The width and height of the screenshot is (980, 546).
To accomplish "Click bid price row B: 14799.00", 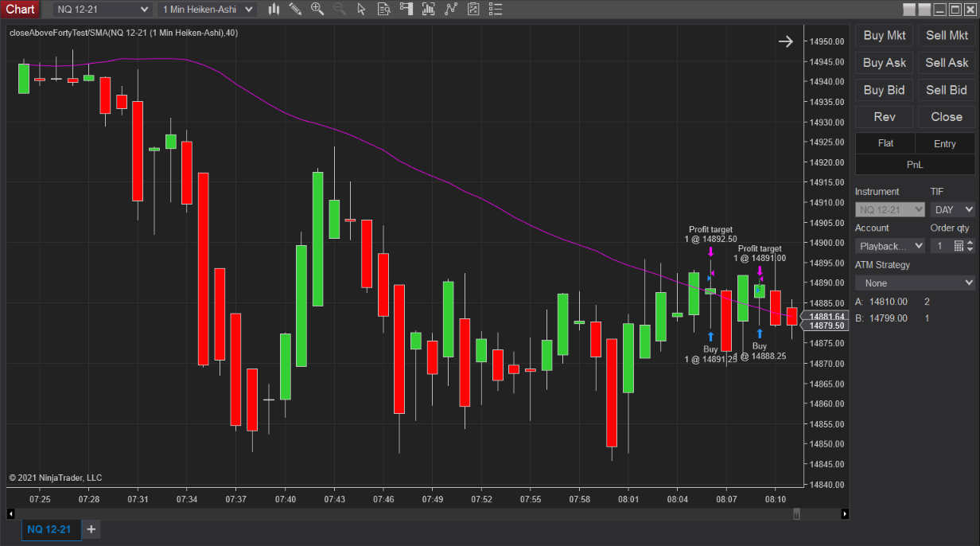I will (x=892, y=318).
